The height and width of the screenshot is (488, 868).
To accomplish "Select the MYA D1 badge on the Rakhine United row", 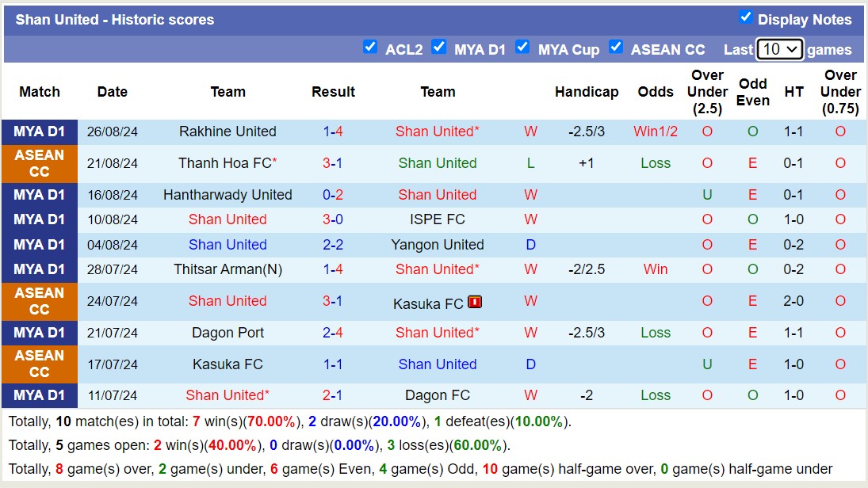I will click(39, 132).
